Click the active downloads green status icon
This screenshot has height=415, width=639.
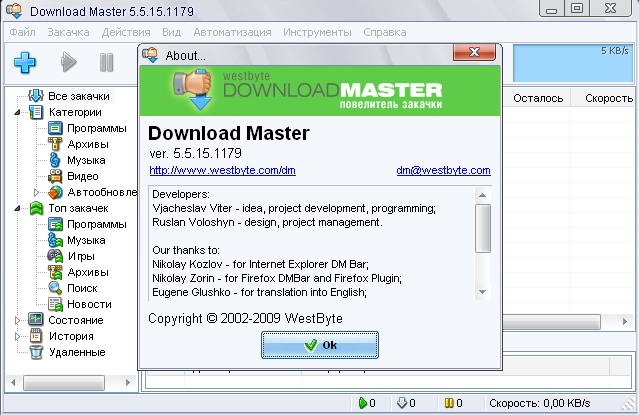click(362, 403)
